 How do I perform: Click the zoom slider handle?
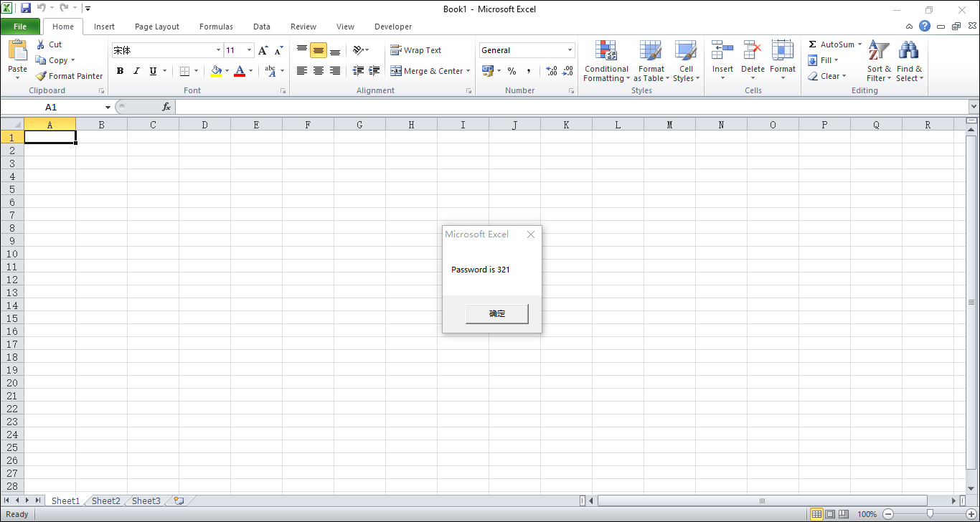[x=930, y=514]
